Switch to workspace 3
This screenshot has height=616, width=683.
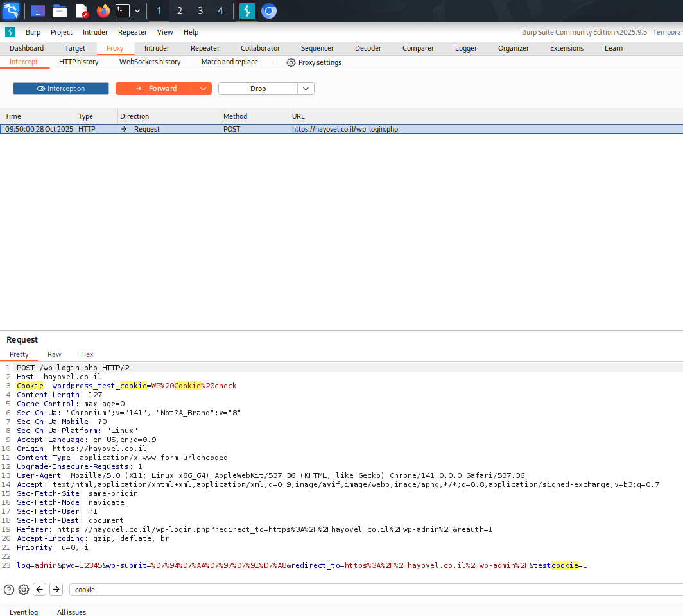[x=200, y=11]
